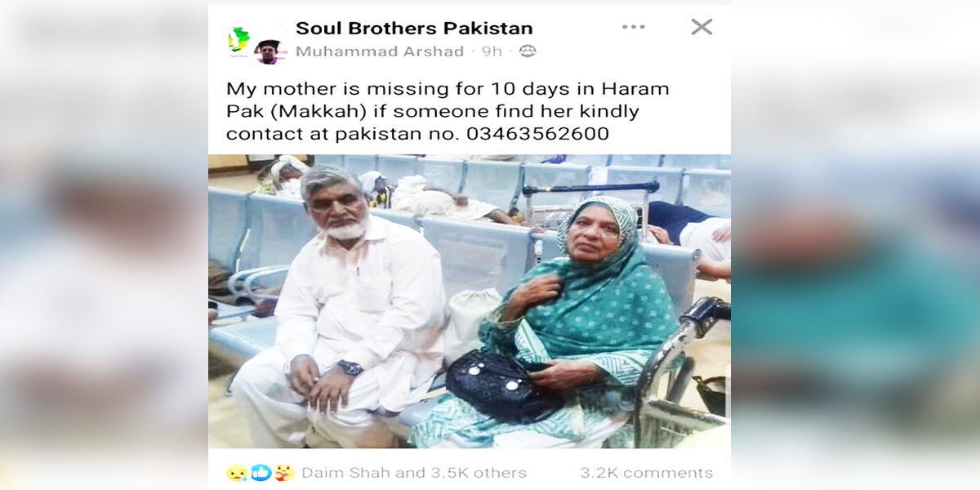Screen dimensions: 980x490
Task: Select the phone number 03463562600
Action: (538, 133)
